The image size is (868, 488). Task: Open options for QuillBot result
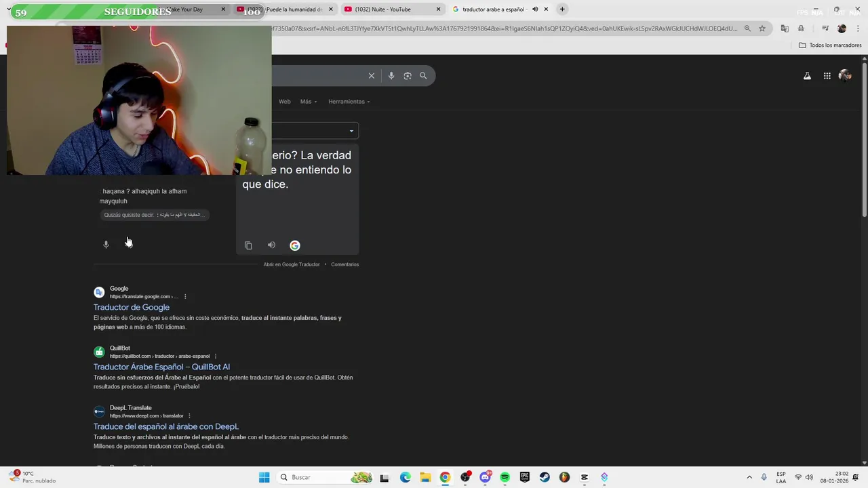(216, 356)
